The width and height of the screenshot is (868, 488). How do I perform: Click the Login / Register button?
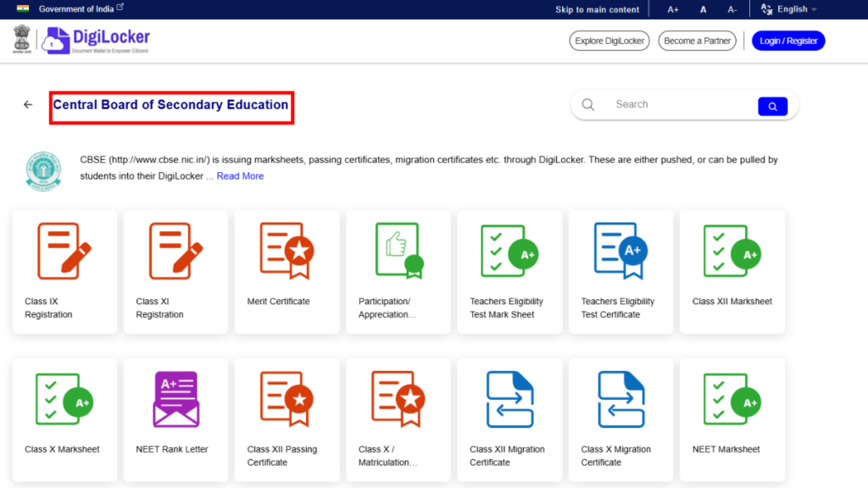tap(788, 41)
